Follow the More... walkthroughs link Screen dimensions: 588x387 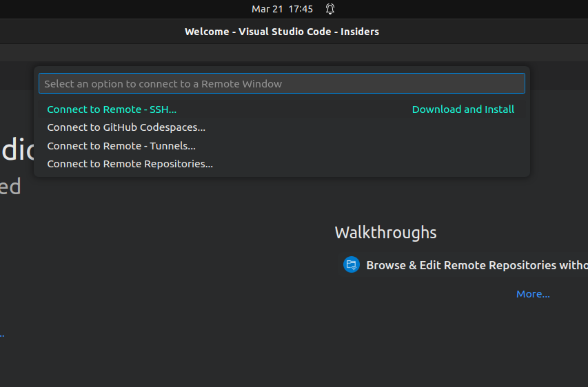(x=533, y=294)
